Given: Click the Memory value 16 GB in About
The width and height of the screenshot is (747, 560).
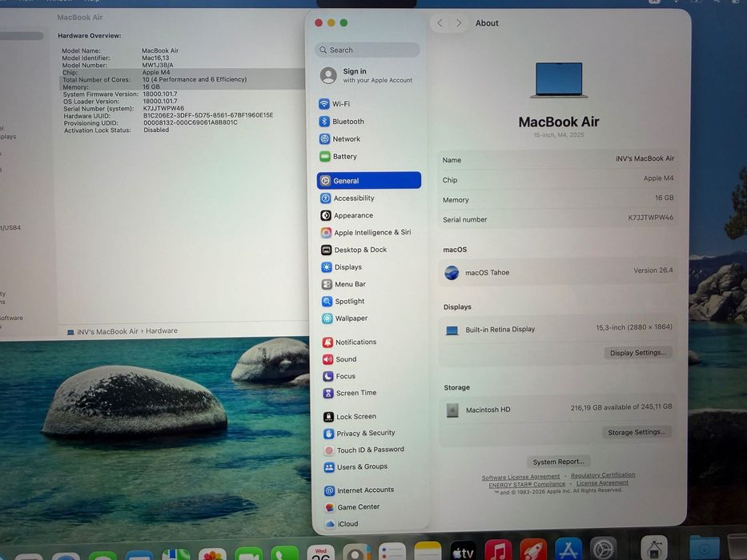Looking at the screenshot, I should [664, 198].
